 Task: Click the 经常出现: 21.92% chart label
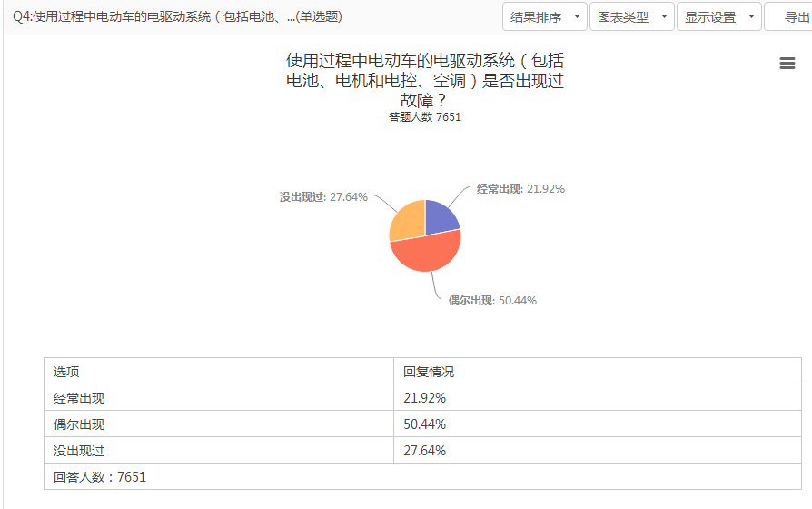click(520, 189)
